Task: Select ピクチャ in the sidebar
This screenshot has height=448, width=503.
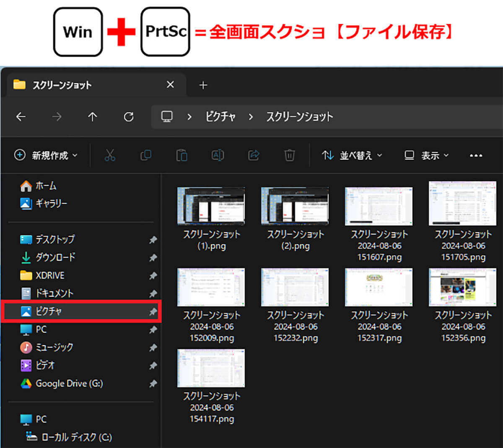Action: (81, 311)
